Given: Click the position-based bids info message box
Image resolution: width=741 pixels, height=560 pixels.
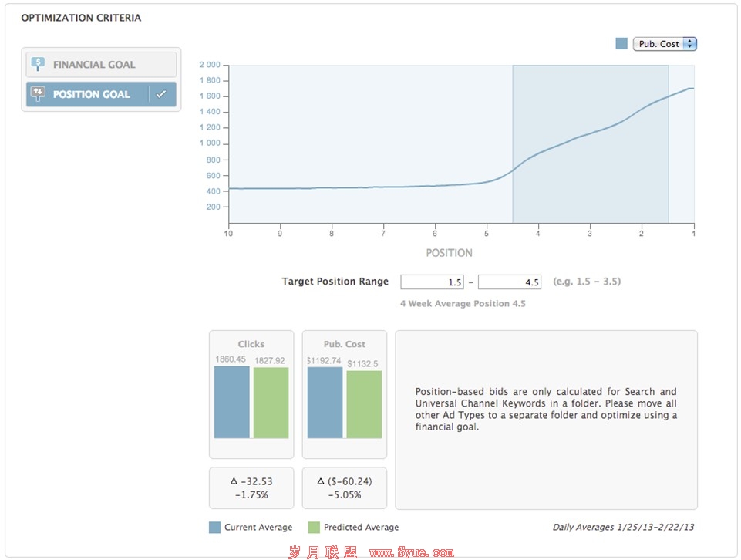Looking at the screenshot, I should [546, 420].
